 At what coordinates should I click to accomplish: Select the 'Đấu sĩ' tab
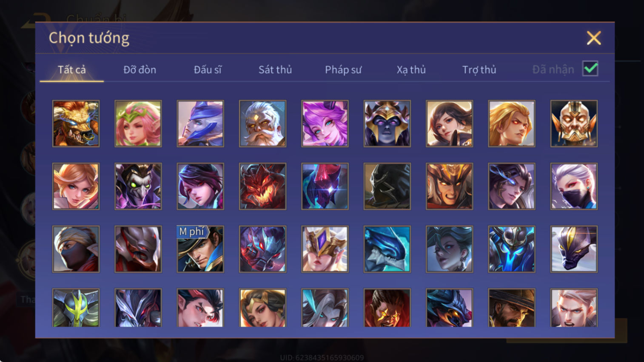coord(208,70)
